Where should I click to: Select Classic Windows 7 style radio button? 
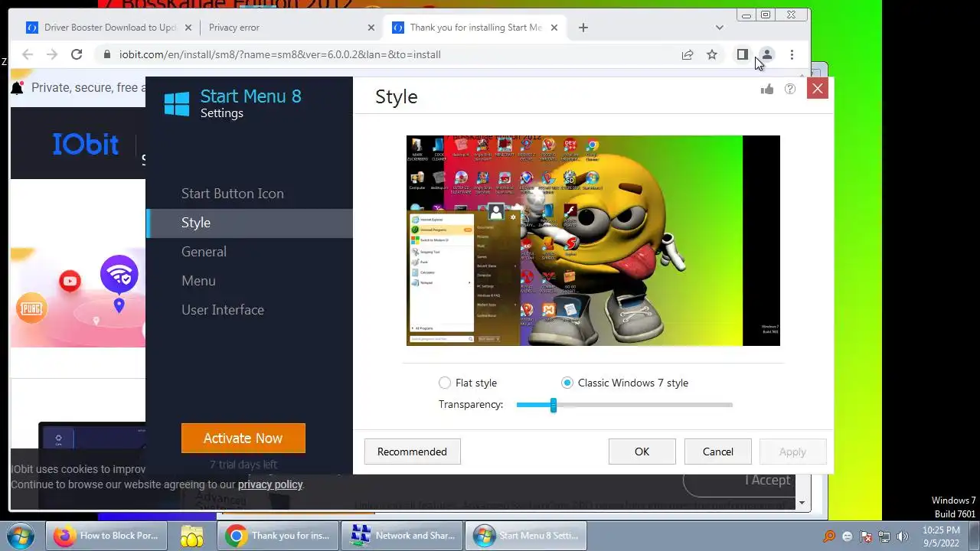(x=567, y=383)
